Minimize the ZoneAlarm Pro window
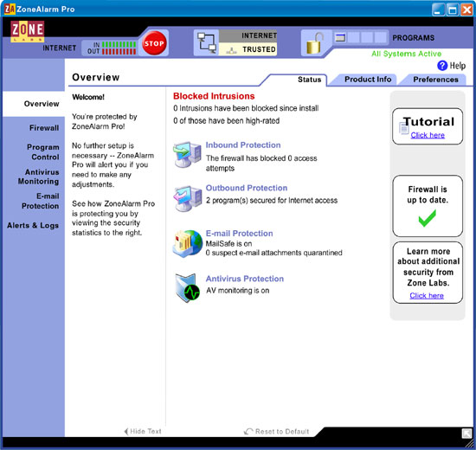This screenshot has height=450, width=476. point(438,10)
